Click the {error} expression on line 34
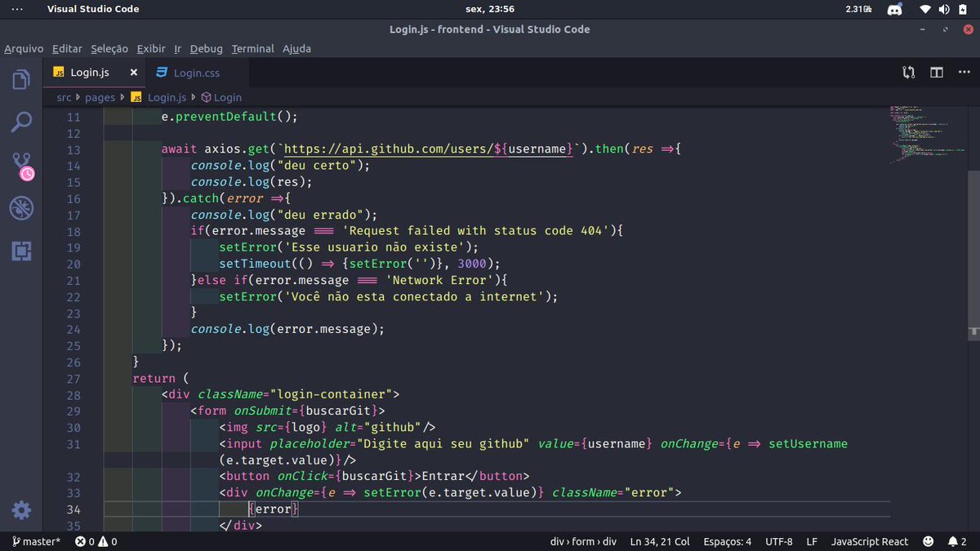Image resolution: width=980 pixels, height=551 pixels. coord(274,509)
